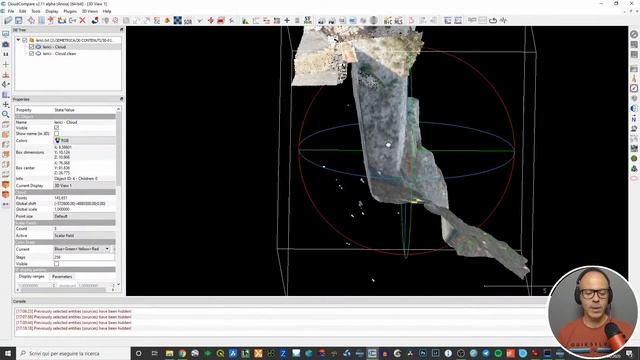Open the Tools menu
640x360 pixels.
coord(36,11)
